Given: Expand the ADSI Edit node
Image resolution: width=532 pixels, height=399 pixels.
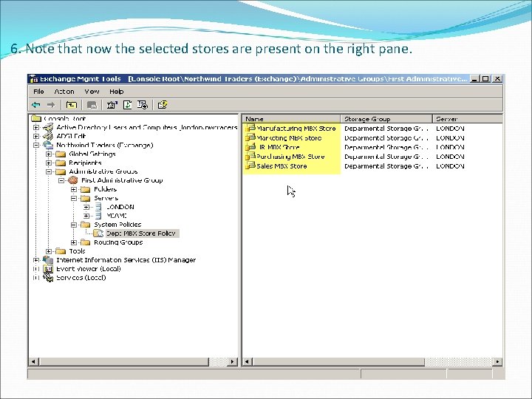Looking at the screenshot, I should point(36,137).
